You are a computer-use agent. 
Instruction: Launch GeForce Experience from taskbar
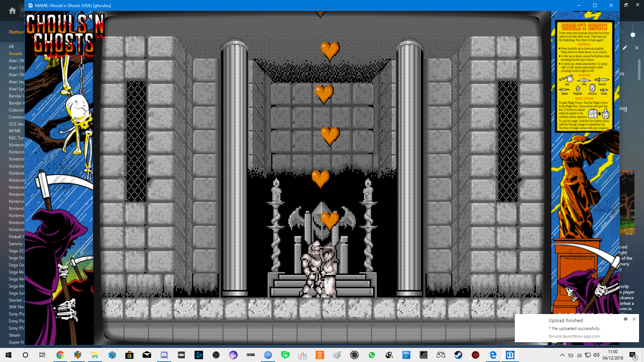click(x=423, y=355)
